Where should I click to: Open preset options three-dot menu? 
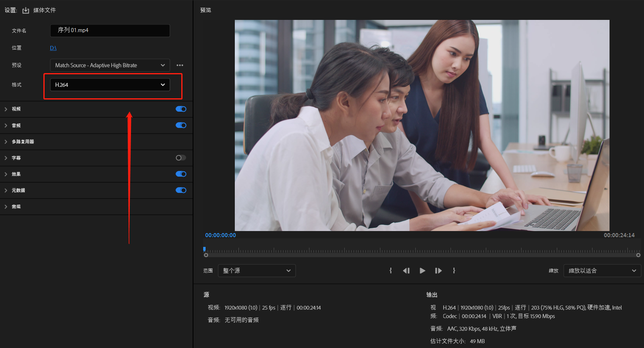[x=180, y=65]
